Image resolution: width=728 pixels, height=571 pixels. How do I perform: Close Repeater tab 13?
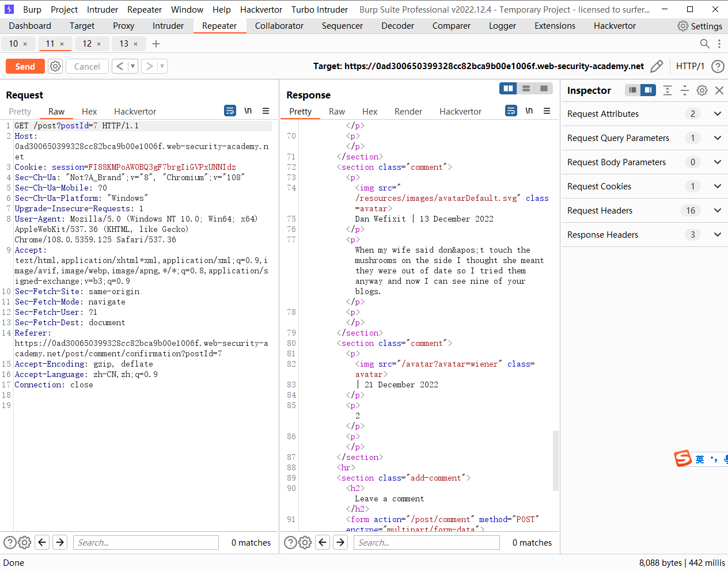(135, 44)
